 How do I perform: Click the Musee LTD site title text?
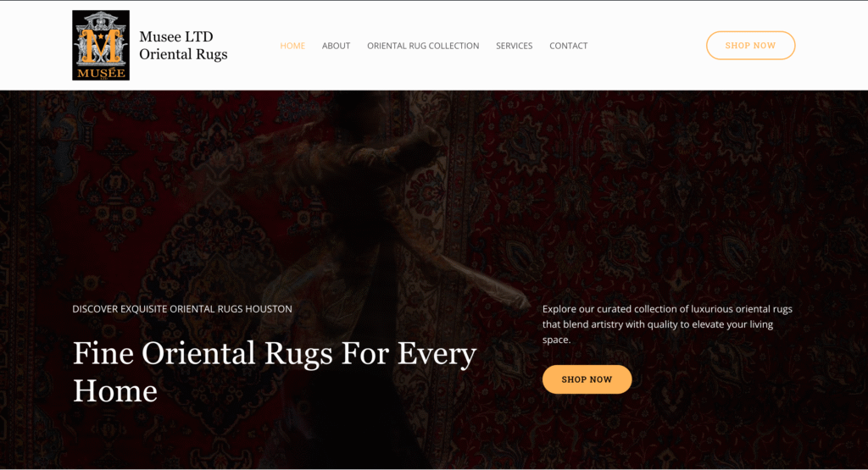click(x=176, y=36)
